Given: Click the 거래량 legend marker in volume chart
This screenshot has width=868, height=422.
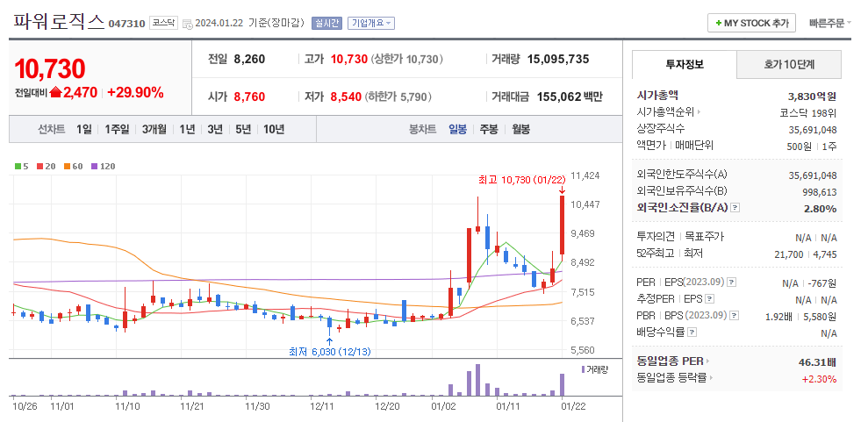Looking at the screenshot, I should tap(583, 368).
